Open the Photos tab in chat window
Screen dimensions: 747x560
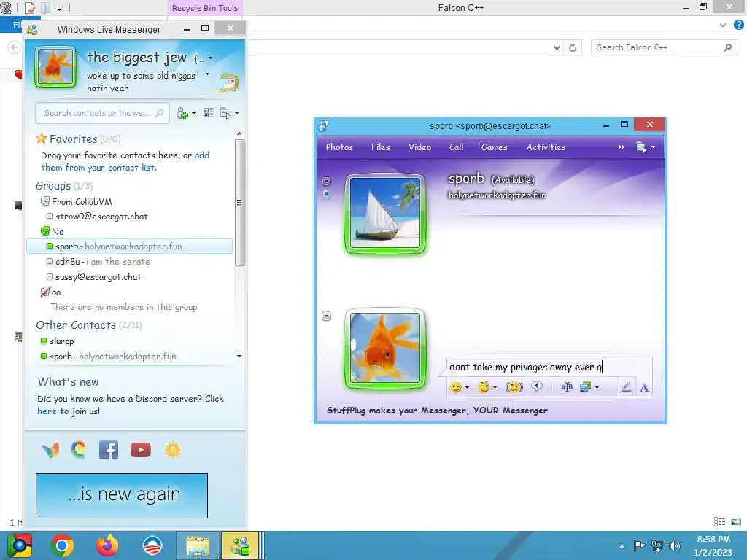coord(339,147)
